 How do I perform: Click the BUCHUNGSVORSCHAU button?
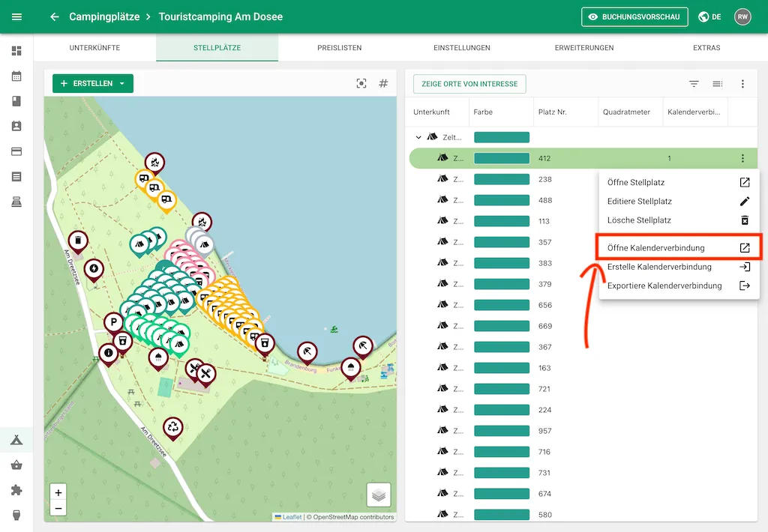coord(634,16)
